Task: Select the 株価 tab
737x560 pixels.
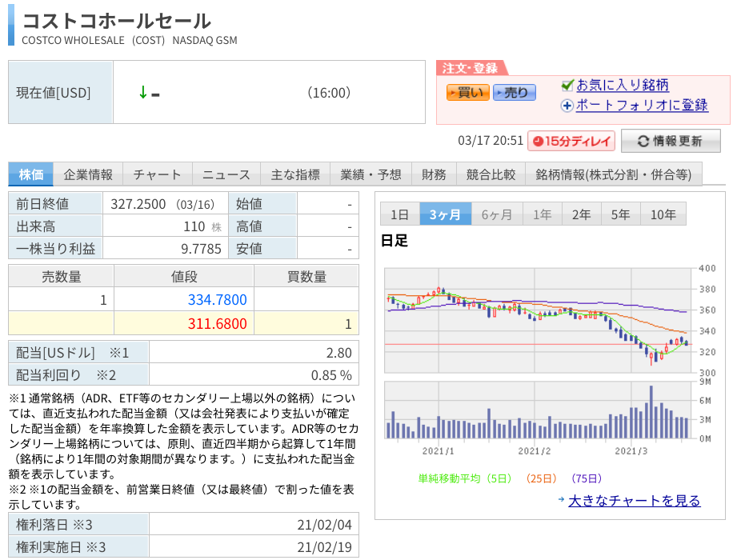Action: pyautogui.click(x=31, y=174)
